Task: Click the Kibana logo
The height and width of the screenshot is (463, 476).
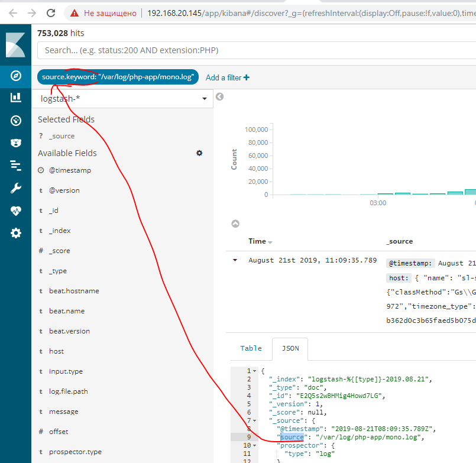Action: pyautogui.click(x=16, y=46)
